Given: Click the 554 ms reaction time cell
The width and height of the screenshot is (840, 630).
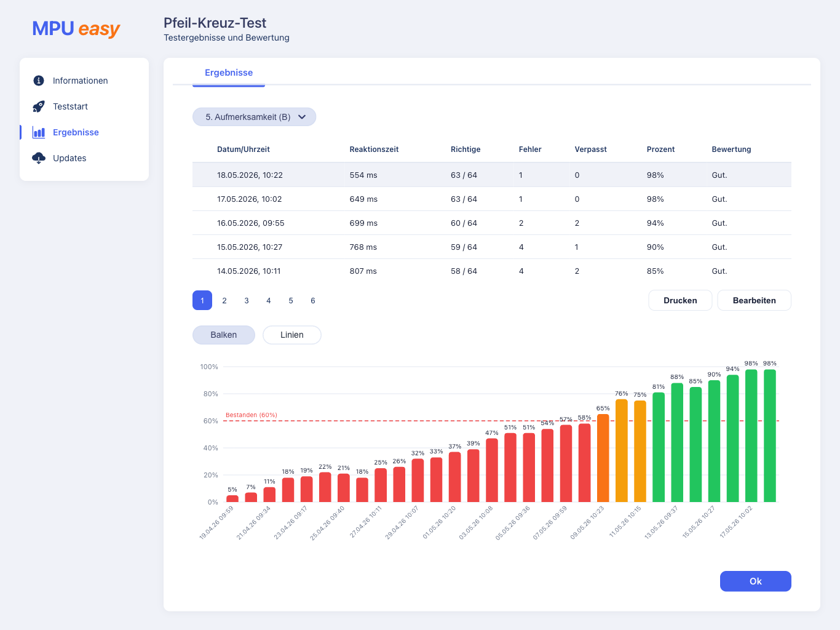Looking at the screenshot, I should pyautogui.click(x=363, y=175).
